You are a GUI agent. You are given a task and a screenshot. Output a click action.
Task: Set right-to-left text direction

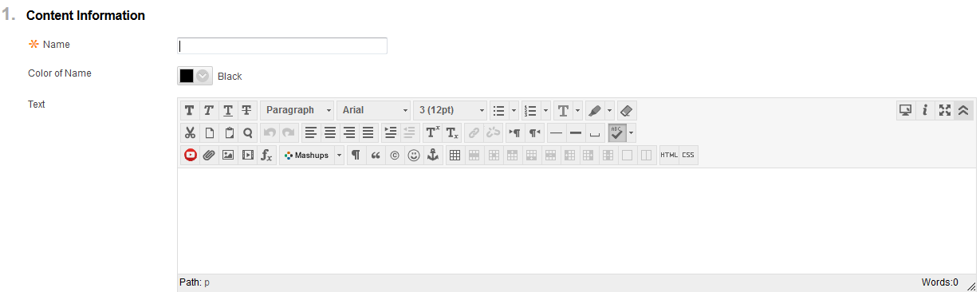pos(533,132)
